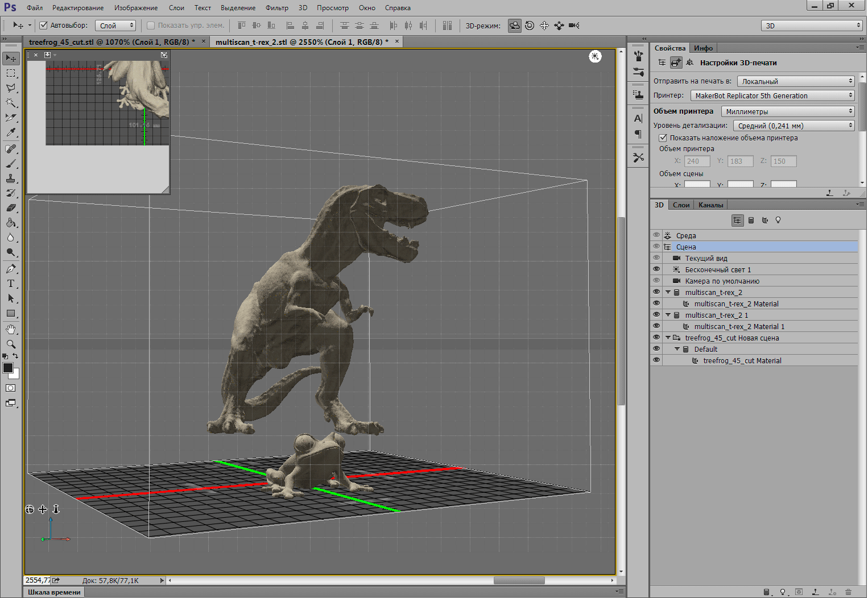Open the Фильтр menu
868x598 pixels.
(276, 8)
